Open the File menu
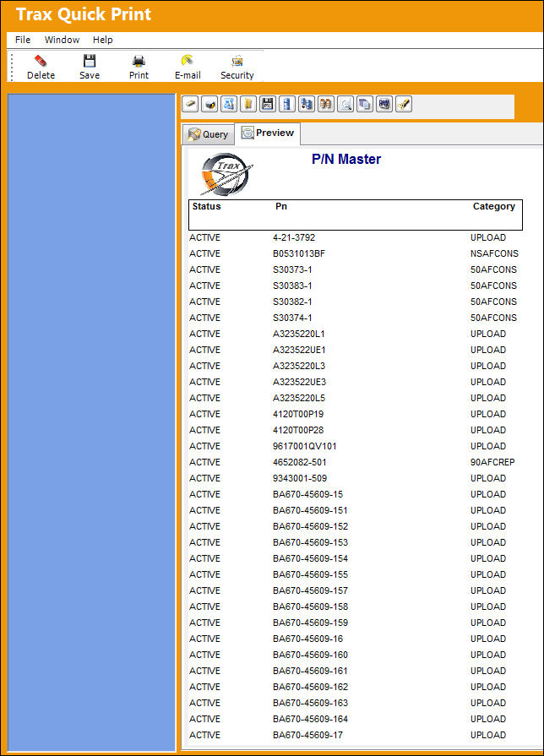This screenshot has width=544, height=756. [x=23, y=40]
